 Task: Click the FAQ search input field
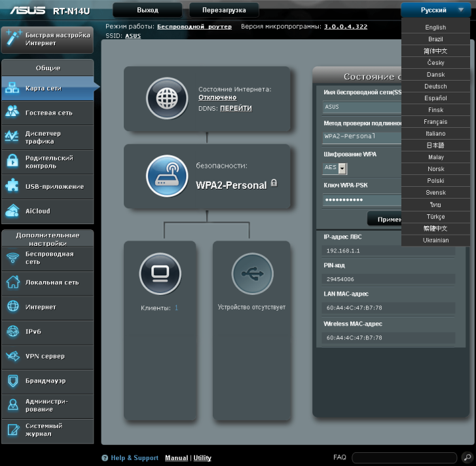[405, 457]
